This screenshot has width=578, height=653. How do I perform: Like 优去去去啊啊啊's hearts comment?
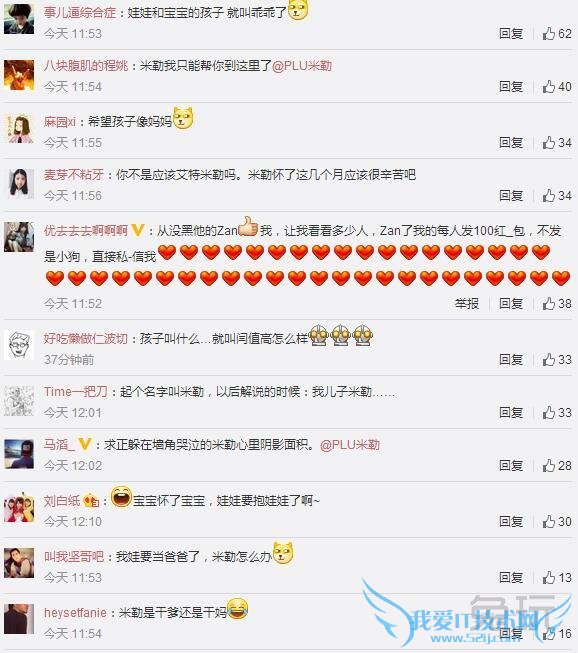[x=557, y=304]
